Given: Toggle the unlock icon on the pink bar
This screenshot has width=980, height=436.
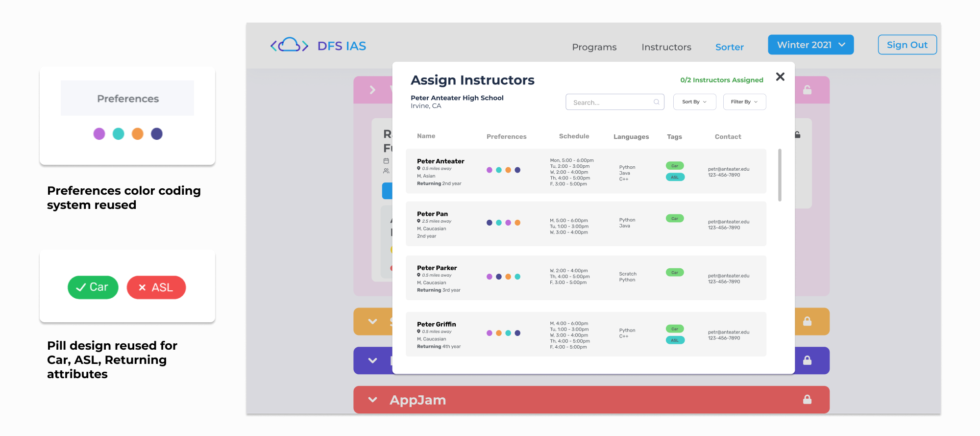Looking at the screenshot, I should coord(807,90).
